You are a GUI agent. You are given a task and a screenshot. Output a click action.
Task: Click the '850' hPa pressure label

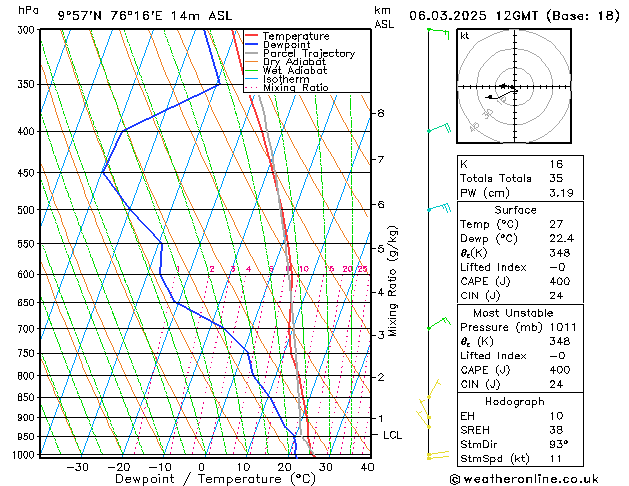(28, 398)
